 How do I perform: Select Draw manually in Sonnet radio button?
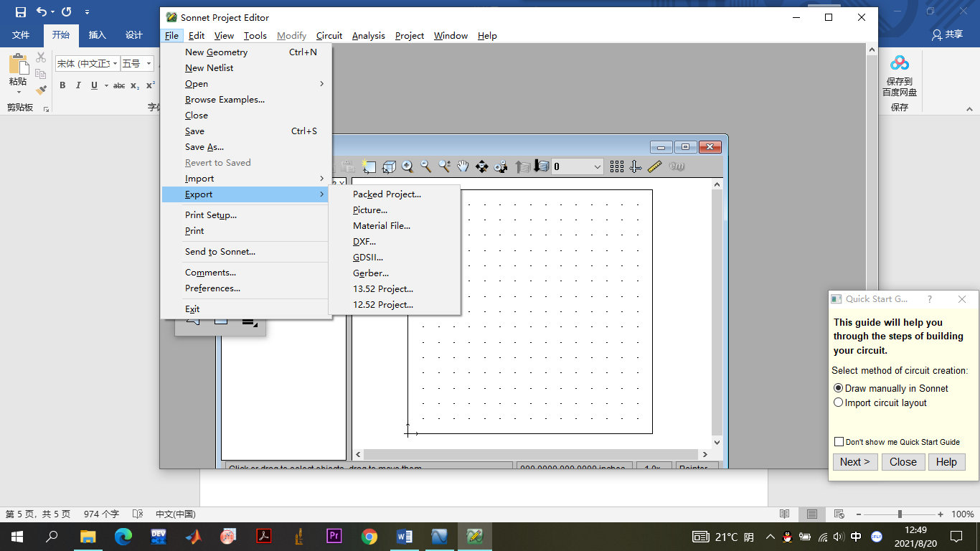click(x=838, y=388)
